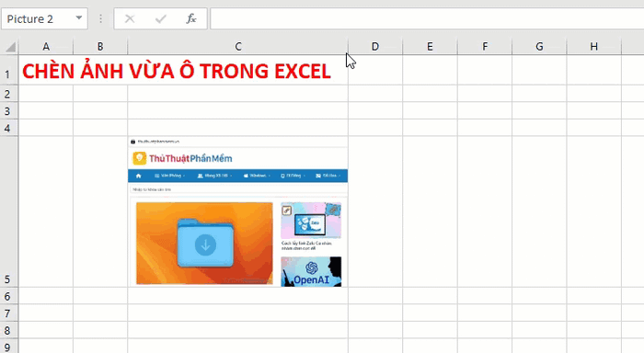Select column B header

click(x=100, y=47)
